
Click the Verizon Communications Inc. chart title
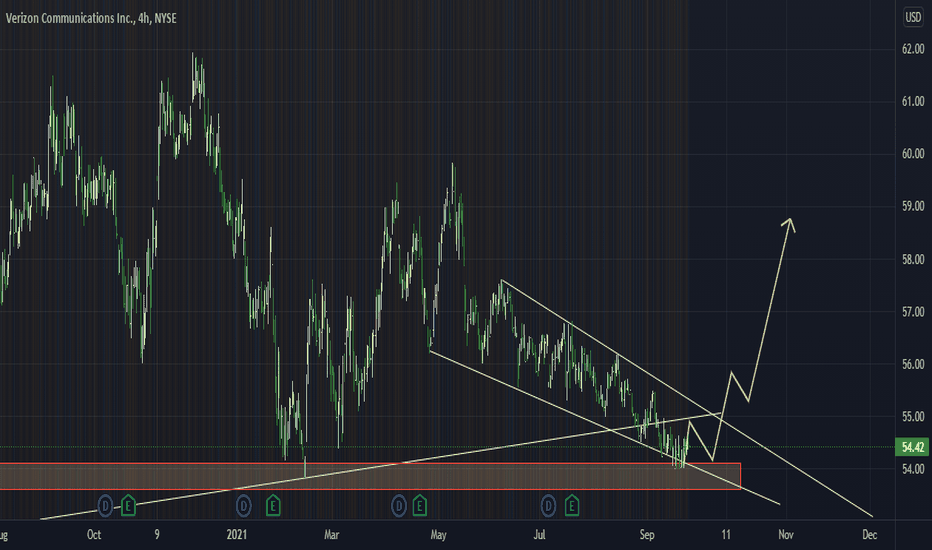(91, 18)
